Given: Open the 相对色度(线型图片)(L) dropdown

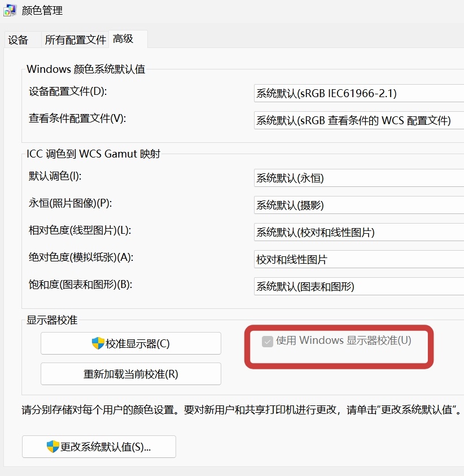Looking at the screenshot, I should 359,232.
